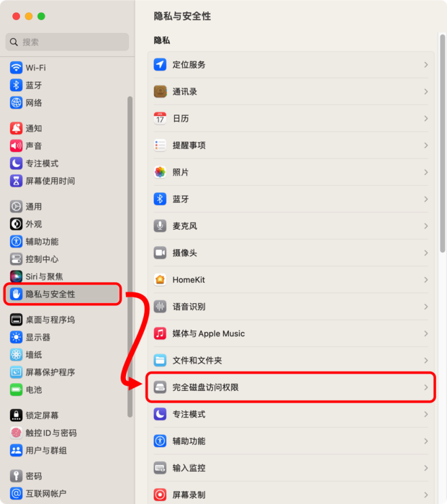The height and width of the screenshot is (504, 447).
Task: Expand the 摄像头 row chevron
Action: [x=426, y=253]
